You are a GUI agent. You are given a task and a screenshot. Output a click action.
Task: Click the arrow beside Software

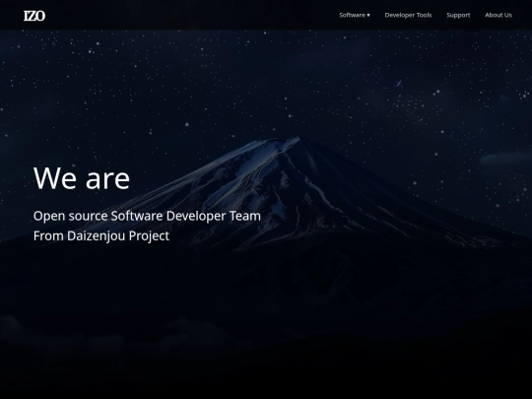pyautogui.click(x=368, y=15)
